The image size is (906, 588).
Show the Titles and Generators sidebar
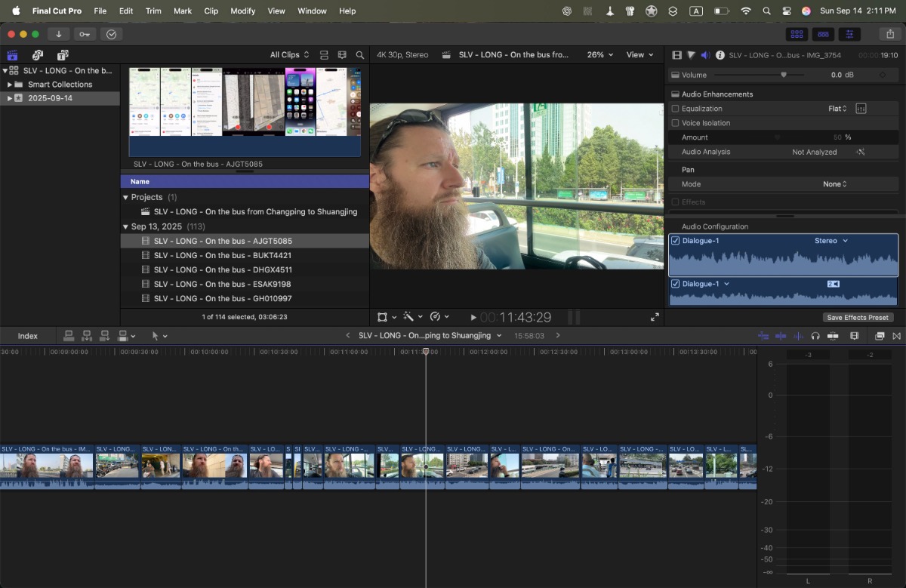coord(63,55)
